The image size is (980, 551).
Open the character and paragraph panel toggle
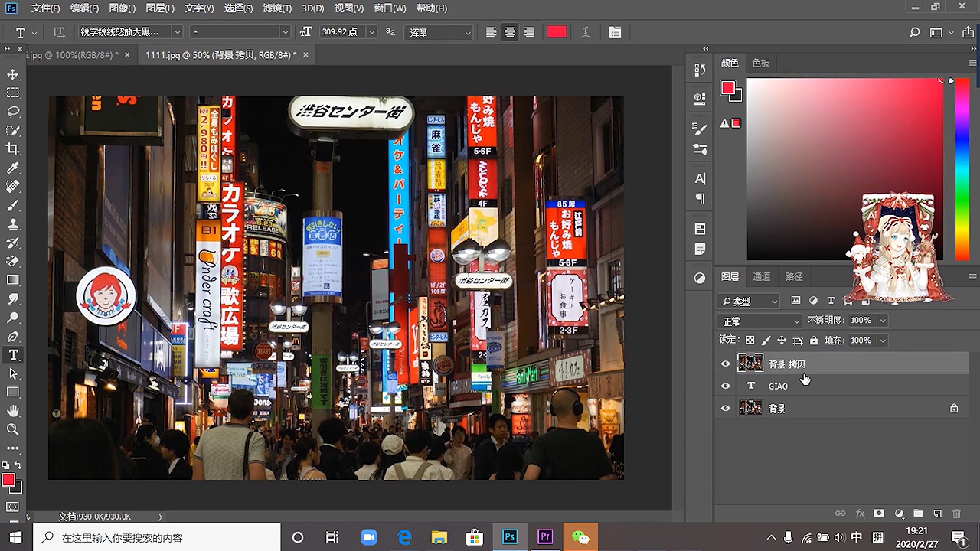615,32
